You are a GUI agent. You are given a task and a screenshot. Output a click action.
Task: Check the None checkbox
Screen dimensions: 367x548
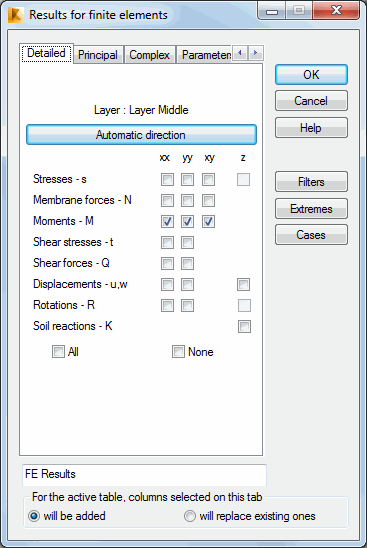click(x=178, y=352)
